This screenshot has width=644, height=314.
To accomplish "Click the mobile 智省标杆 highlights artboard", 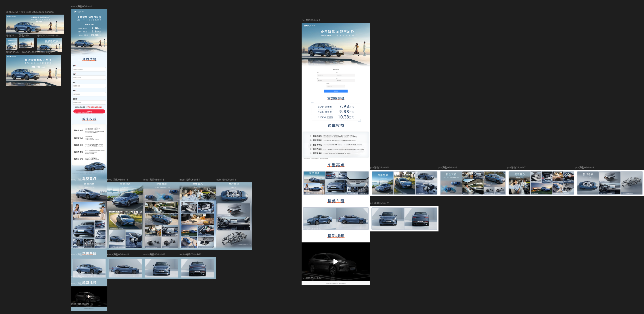I will (125, 216).
